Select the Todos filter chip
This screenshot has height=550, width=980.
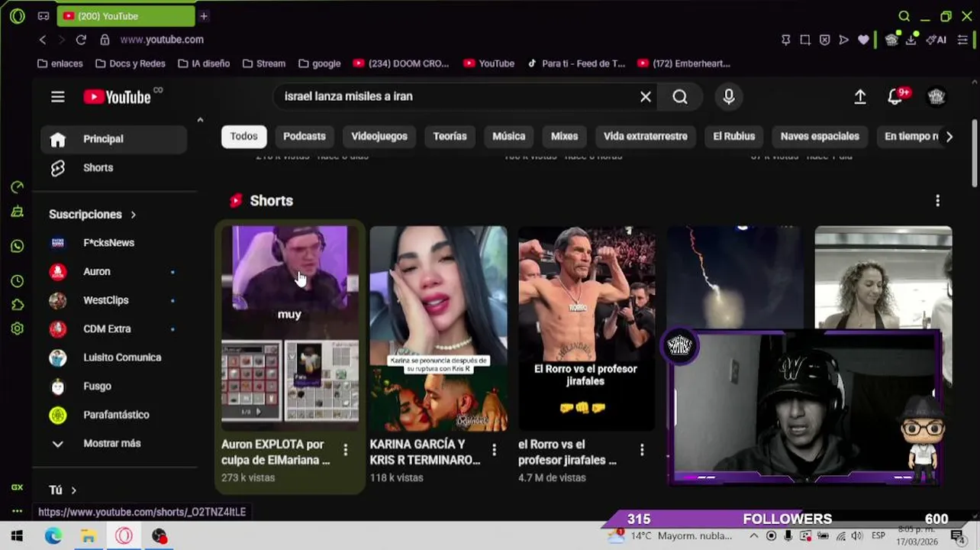(x=243, y=136)
